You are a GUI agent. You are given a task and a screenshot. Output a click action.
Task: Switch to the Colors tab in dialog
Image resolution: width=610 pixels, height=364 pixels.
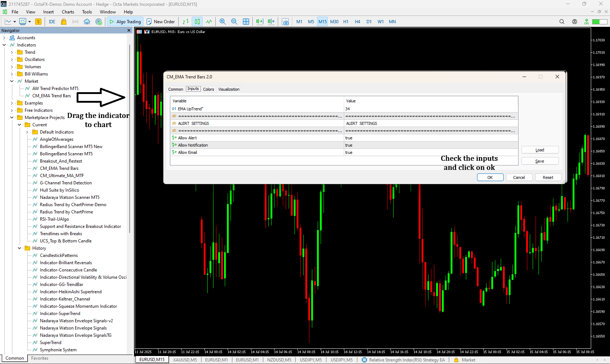[x=208, y=89]
